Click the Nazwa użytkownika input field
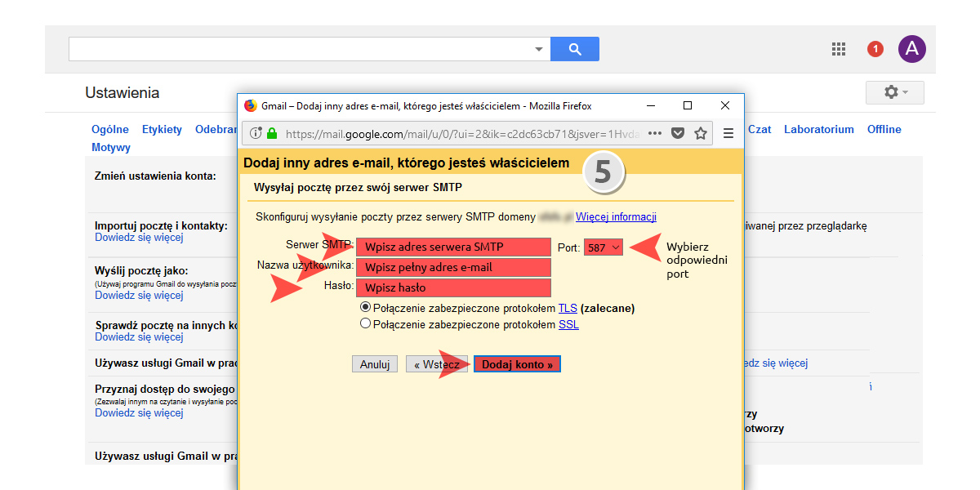The width and height of the screenshot is (980, 490). [454, 267]
